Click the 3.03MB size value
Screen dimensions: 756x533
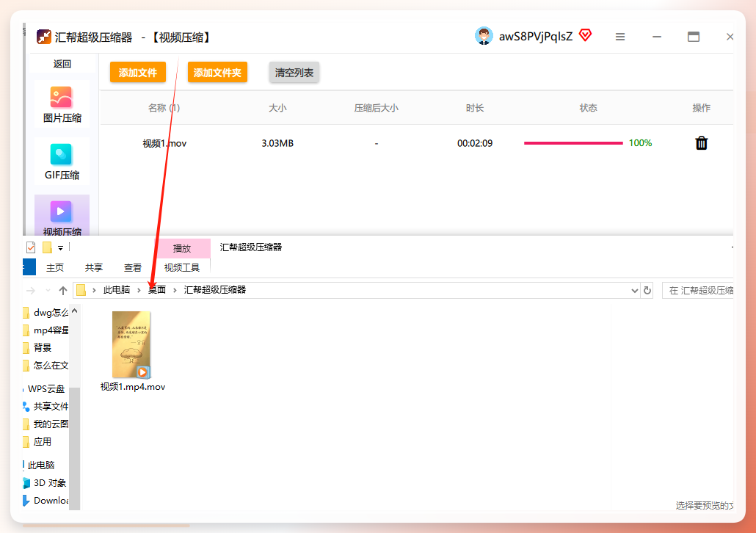pyautogui.click(x=277, y=143)
